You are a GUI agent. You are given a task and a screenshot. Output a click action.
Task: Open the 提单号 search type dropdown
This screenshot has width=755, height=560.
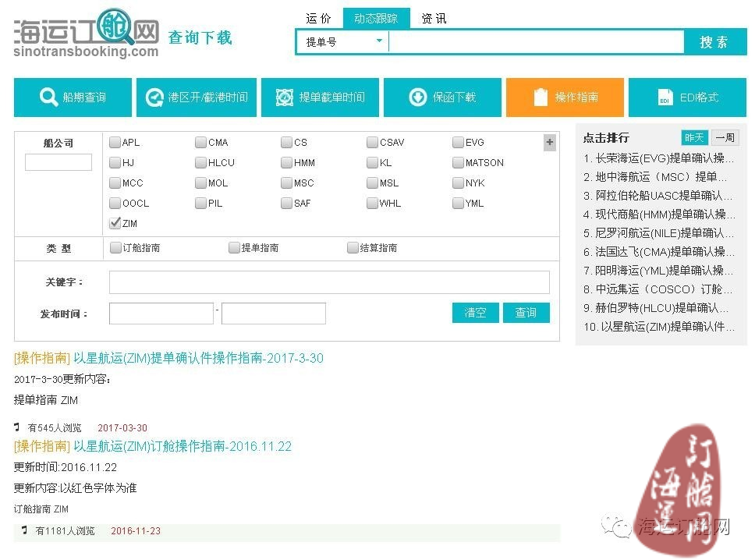[x=342, y=42]
